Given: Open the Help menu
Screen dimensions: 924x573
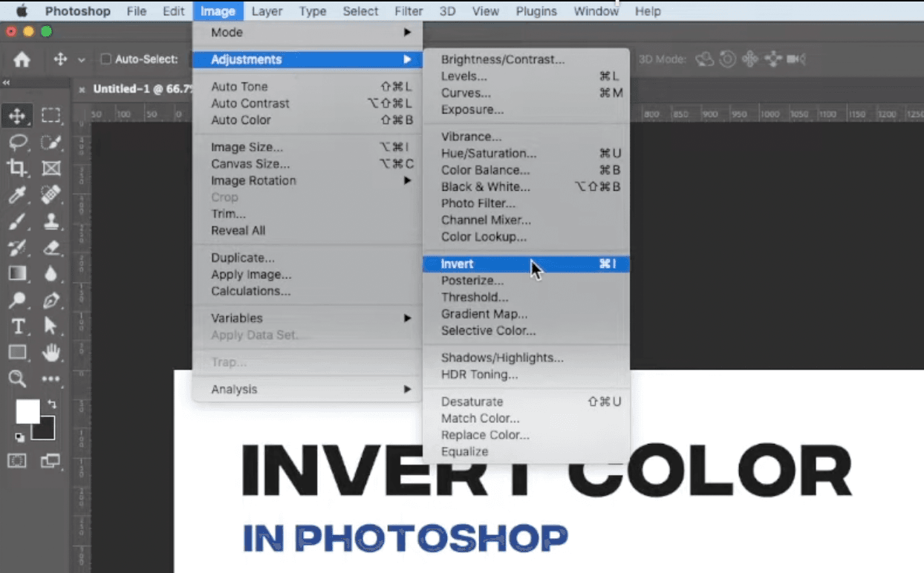Looking at the screenshot, I should pos(648,11).
